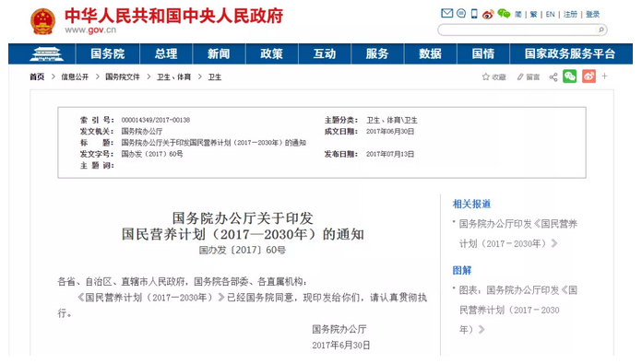Expand more sharing options with plus
Image resolution: width=642 pixels, height=364 pixels.
click(x=605, y=76)
